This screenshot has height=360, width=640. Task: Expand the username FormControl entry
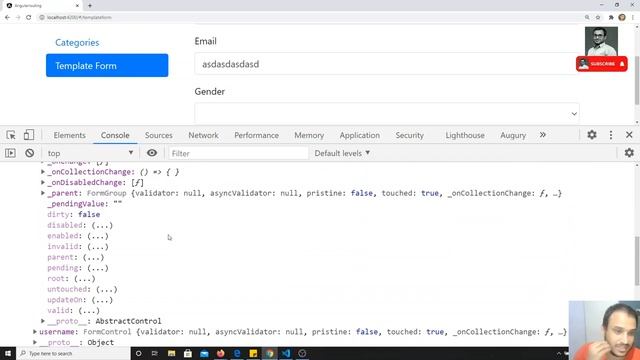[35, 332]
